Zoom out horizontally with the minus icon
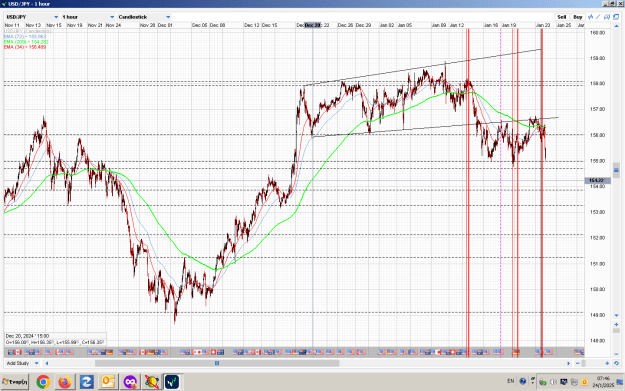Viewport: 625px width, 391px height. click(x=578, y=363)
